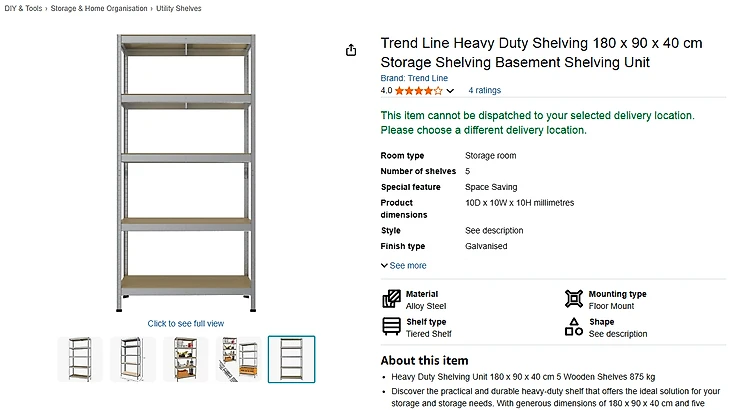
Task: Go to Storage & Home Organisation category
Action: pyautogui.click(x=98, y=8)
